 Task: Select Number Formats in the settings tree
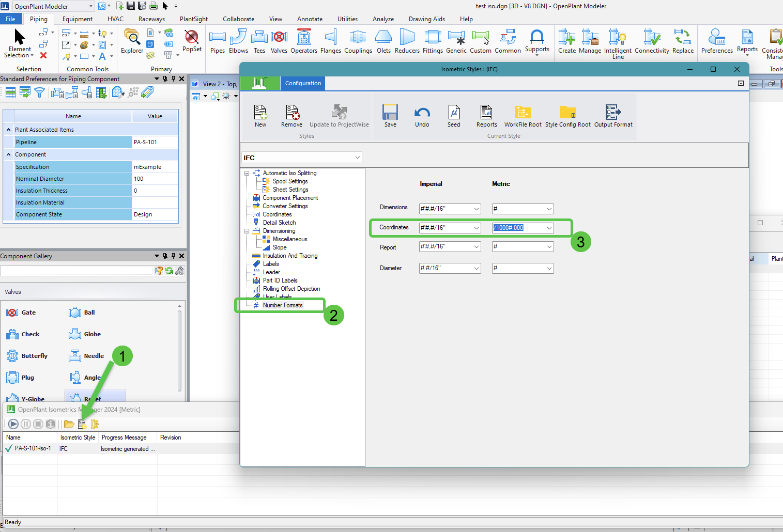click(282, 305)
